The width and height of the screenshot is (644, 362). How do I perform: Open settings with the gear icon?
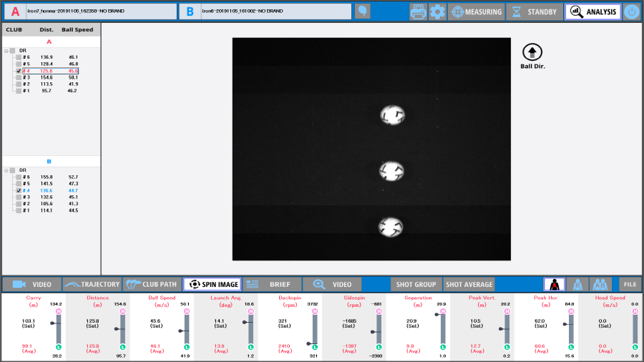click(x=437, y=12)
